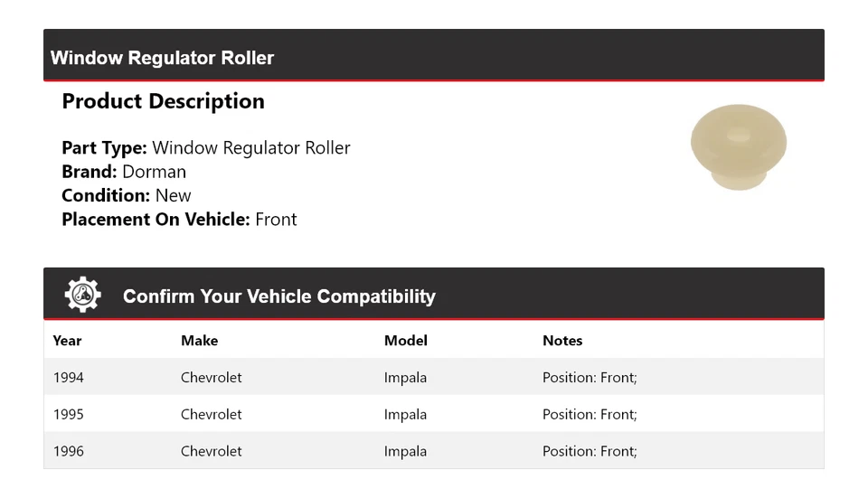Click the Product Description heading
The width and height of the screenshot is (868, 498).
coord(163,101)
